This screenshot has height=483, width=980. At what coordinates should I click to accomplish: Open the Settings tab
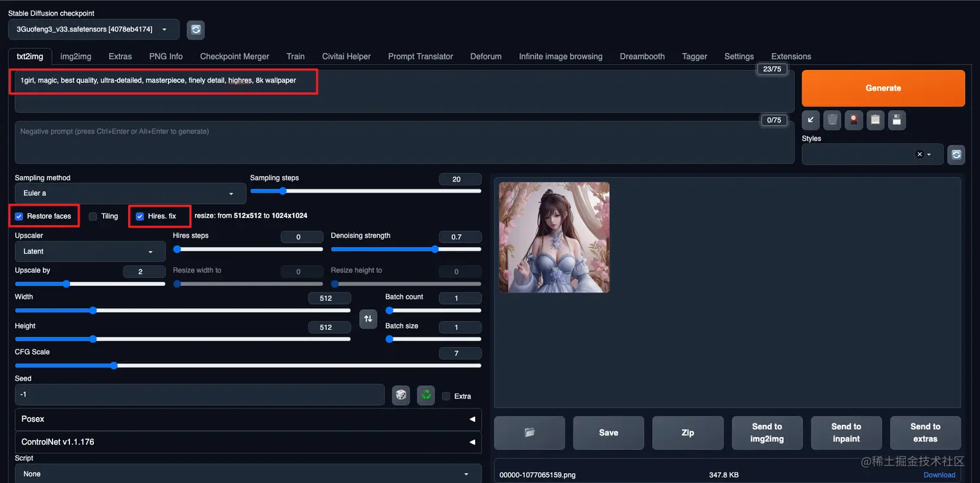(x=739, y=56)
